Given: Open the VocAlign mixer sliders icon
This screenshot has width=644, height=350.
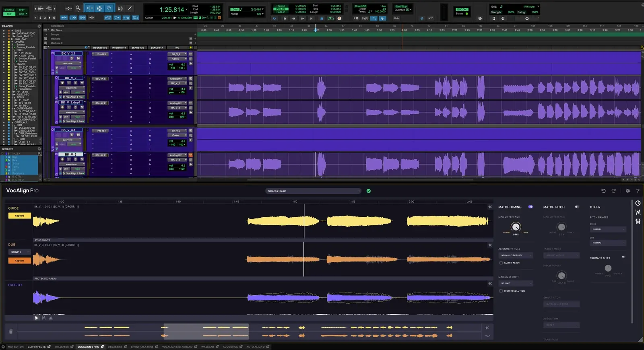Looking at the screenshot, I should pos(638,221).
